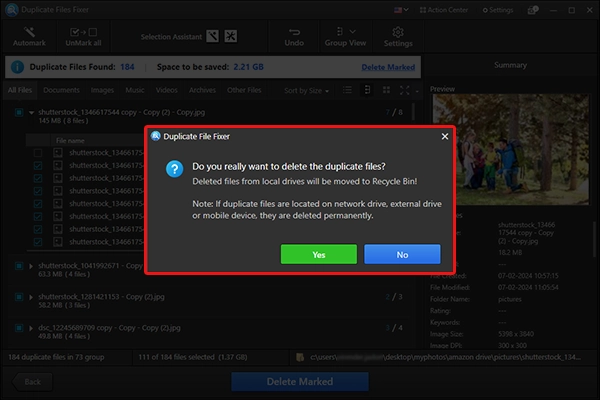Go Back using bottom-left button

tap(32, 382)
